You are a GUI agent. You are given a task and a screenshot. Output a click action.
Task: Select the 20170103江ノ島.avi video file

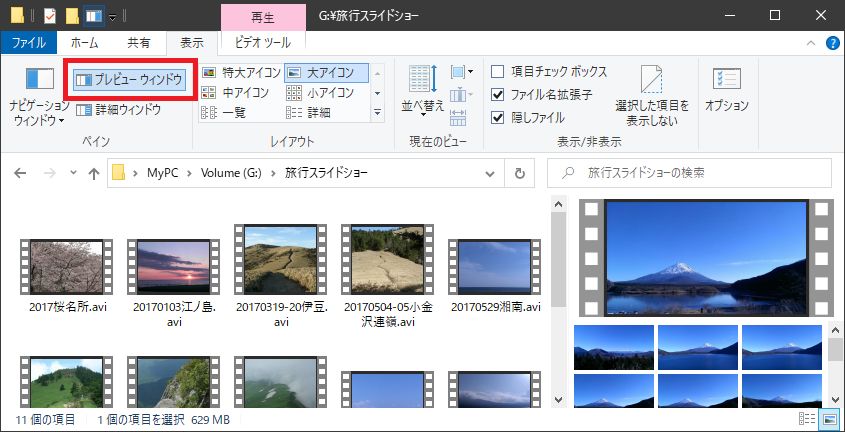pyautogui.click(x=174, y=282)
